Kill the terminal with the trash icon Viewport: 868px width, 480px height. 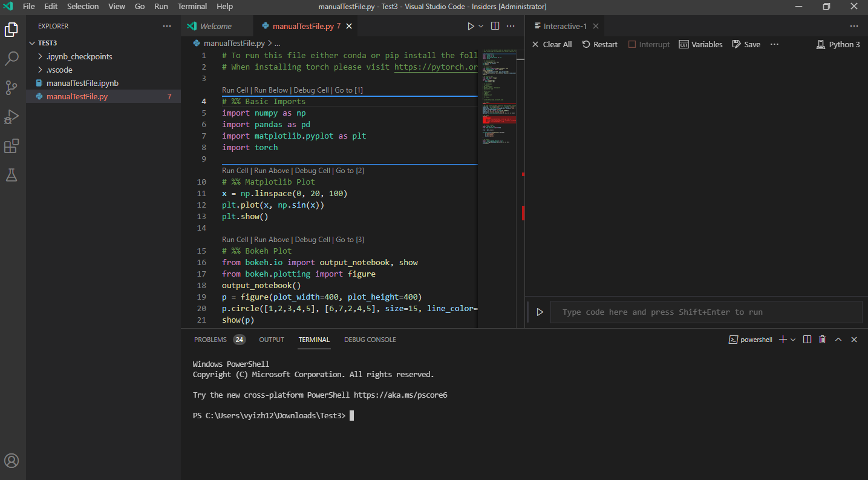pos(822,339)
